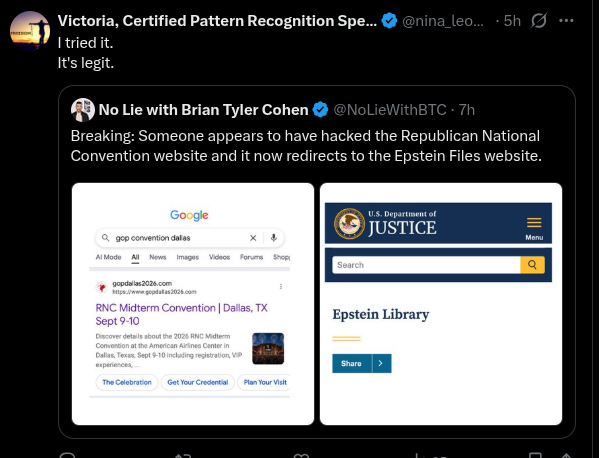The image size is (599, 458).
Task: Open the three-dot more options menu
Action: [x=566, y=21]
